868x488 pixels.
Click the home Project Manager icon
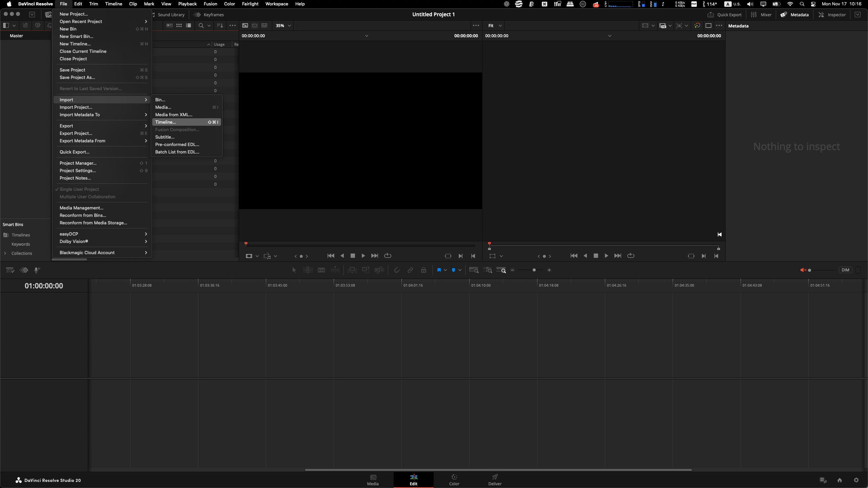point(840,480)
